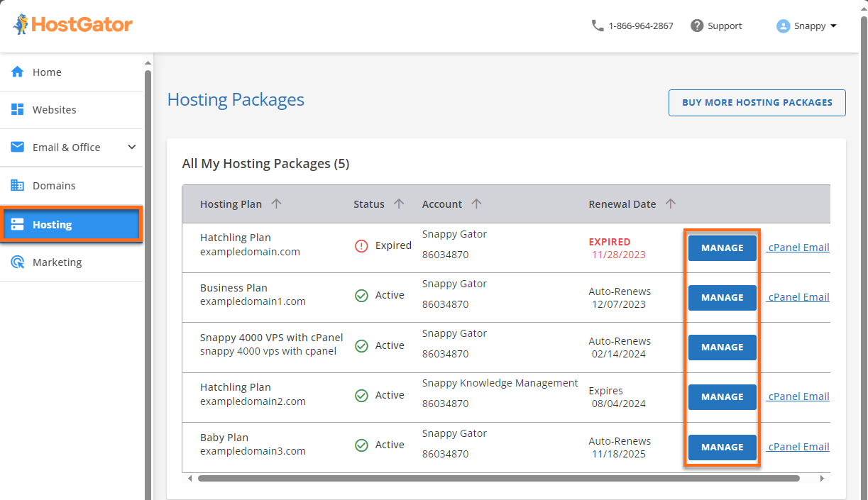Click Buy More Hosting Packages
This screenshot has width=868, height=500.
click(x=757, y=102)
